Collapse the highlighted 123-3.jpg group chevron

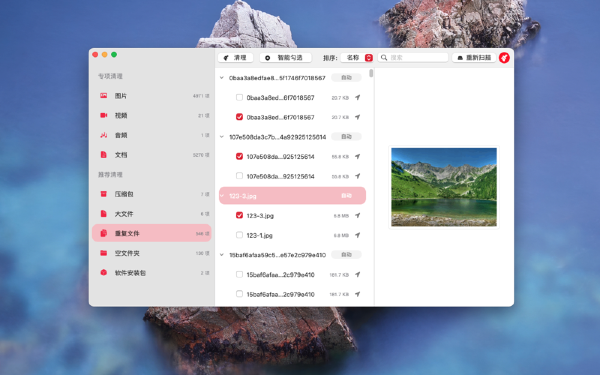click(x=222, y=196)
